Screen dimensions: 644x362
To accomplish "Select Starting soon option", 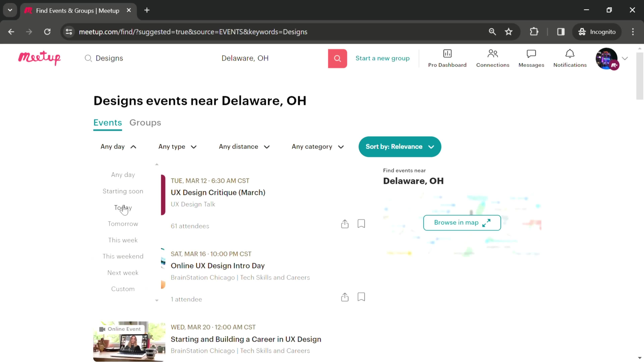I will 123,191.
